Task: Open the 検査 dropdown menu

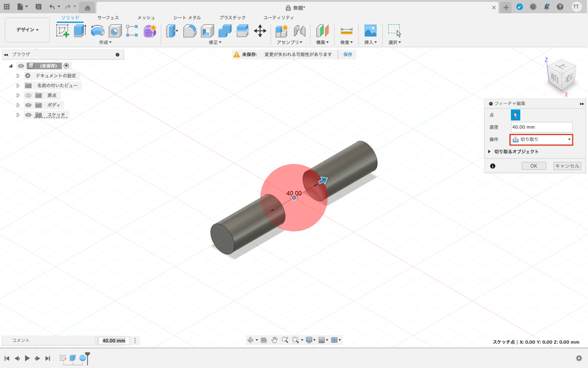Action: pyautogui.click(x=346, y=43)
